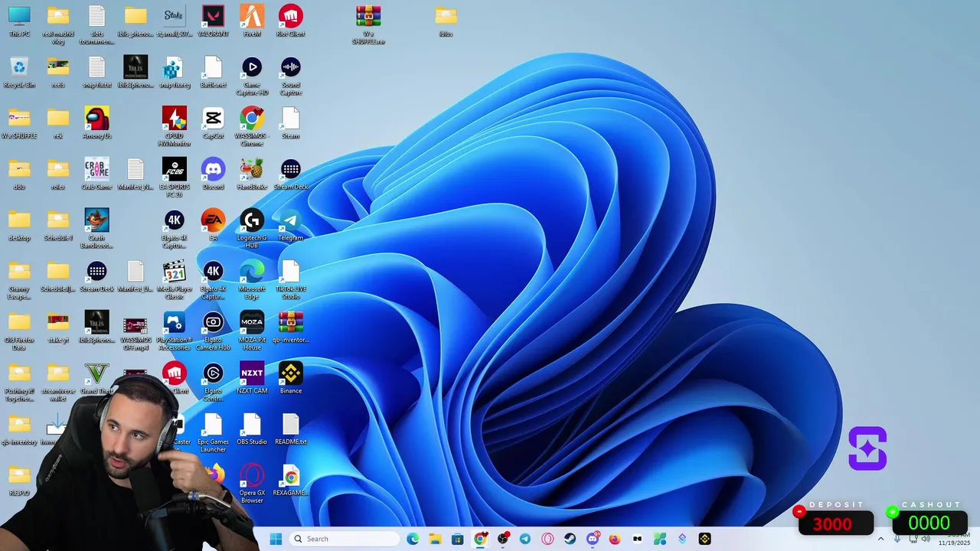
Task: Launch Opera GX Browser shortcut
Action: (x=252, y=483)
